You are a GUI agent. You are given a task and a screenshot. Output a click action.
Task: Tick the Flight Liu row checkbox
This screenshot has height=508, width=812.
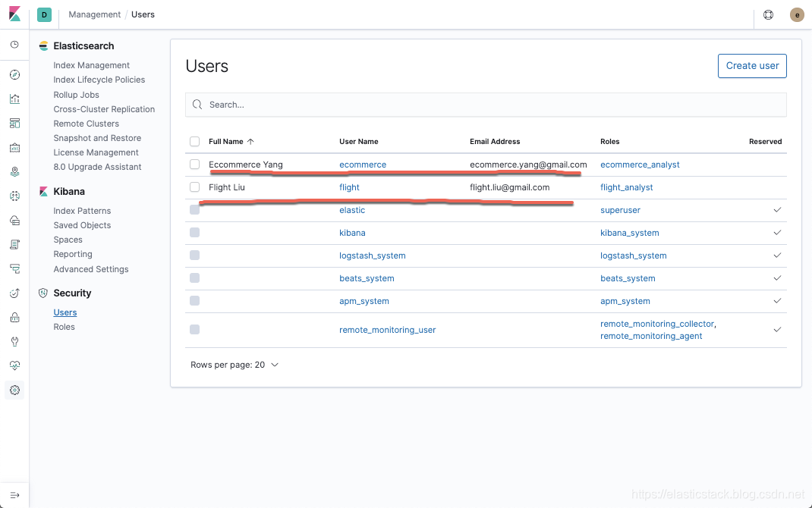(195, 187)
